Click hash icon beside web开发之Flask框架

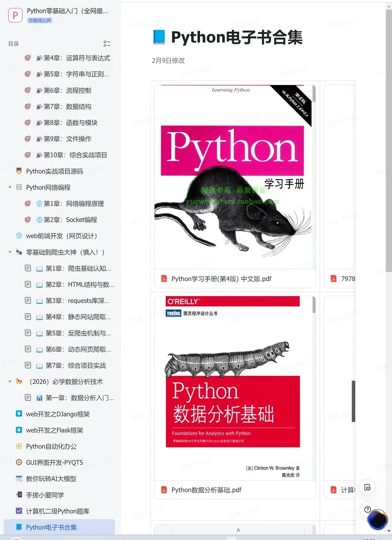(19, 430)
